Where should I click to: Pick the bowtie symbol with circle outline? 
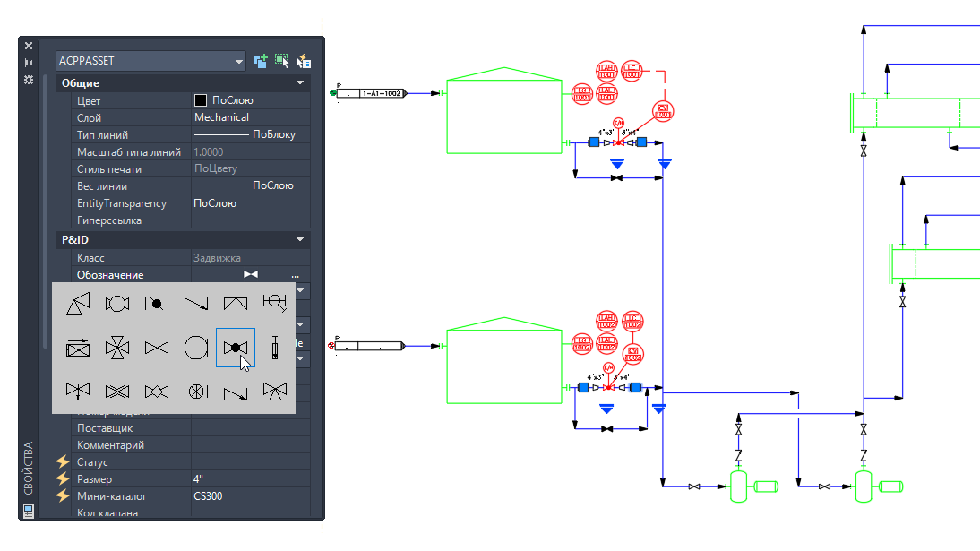[116, 304]
